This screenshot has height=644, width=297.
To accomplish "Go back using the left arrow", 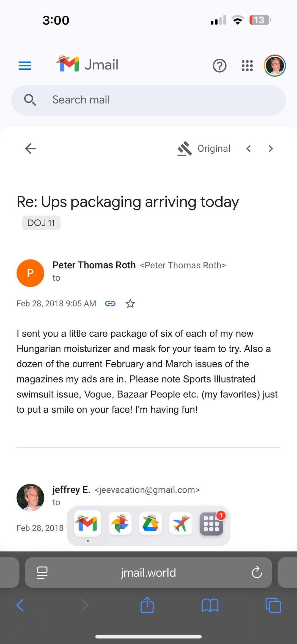I will tap(30, 149).
